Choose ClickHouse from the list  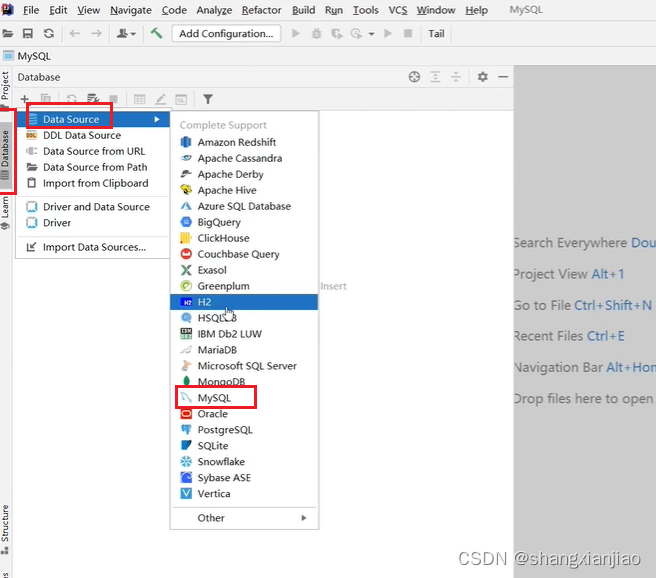point(244,238)
